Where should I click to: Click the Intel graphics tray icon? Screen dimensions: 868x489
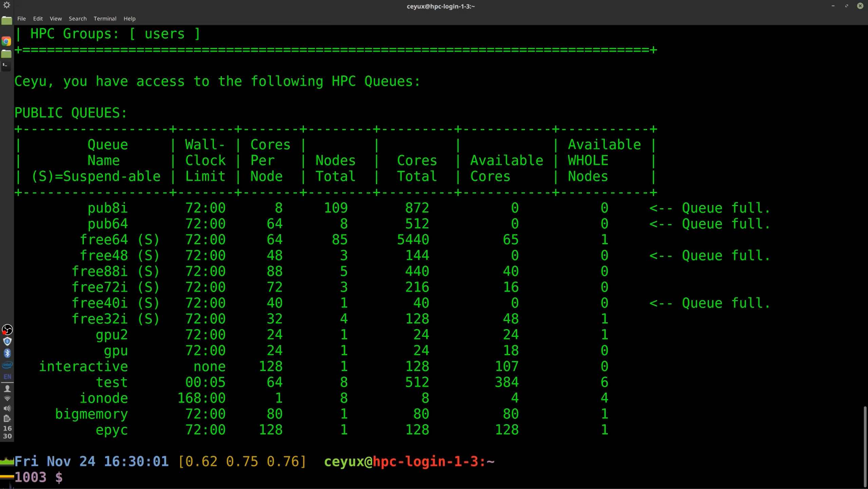point(7,365)
